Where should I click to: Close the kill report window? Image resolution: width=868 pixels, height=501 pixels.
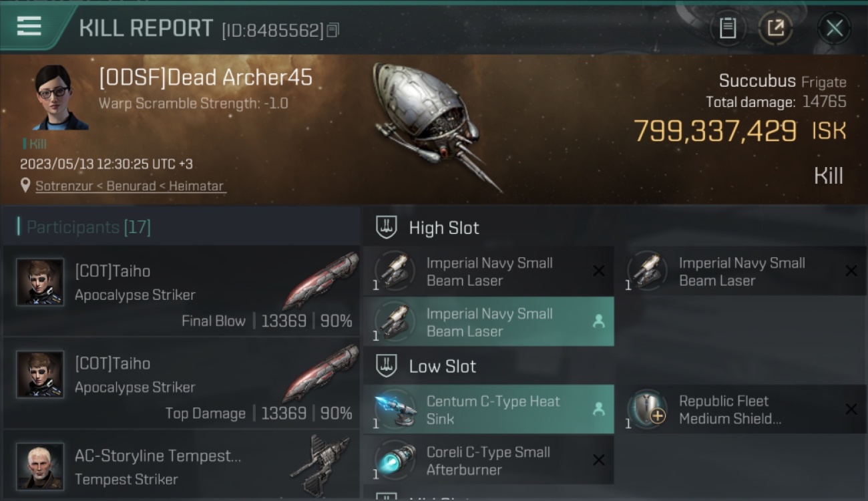(x=834, y=28)
